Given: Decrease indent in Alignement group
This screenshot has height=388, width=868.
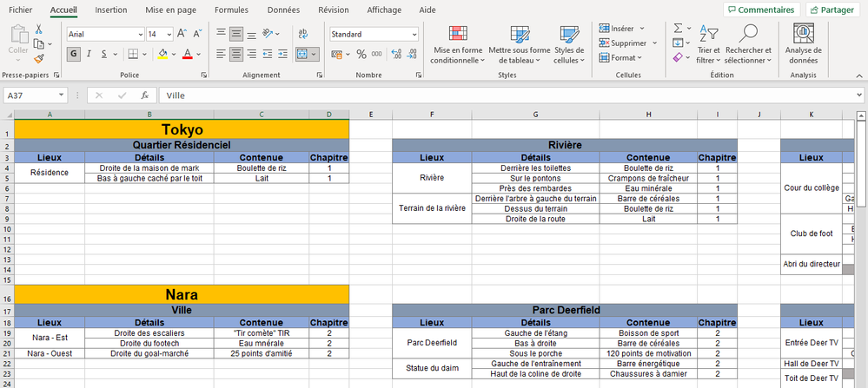Looking at the screenshot, I should (268, 54).
